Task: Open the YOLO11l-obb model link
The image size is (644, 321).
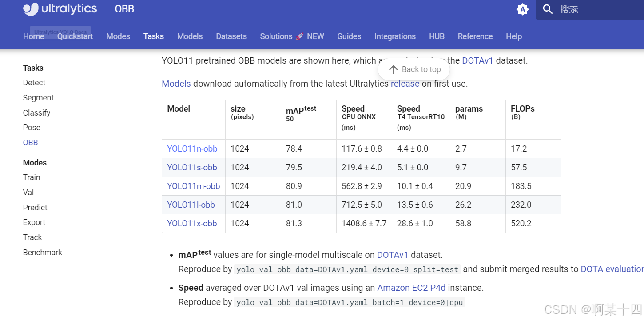Action: pos(191,205)
